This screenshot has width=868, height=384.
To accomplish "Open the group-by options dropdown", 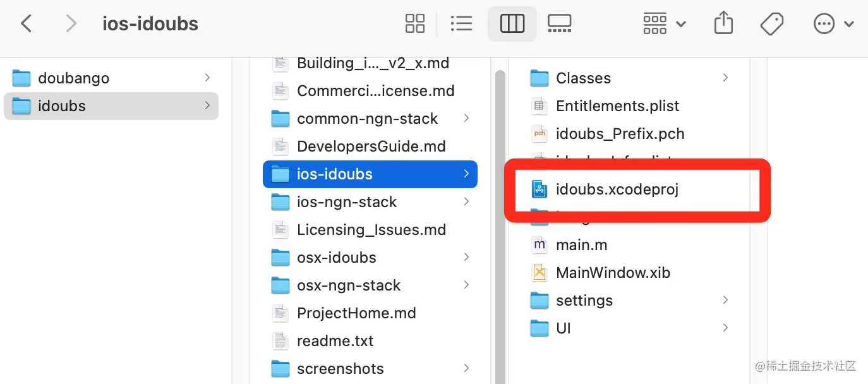I will coord(664,24).
